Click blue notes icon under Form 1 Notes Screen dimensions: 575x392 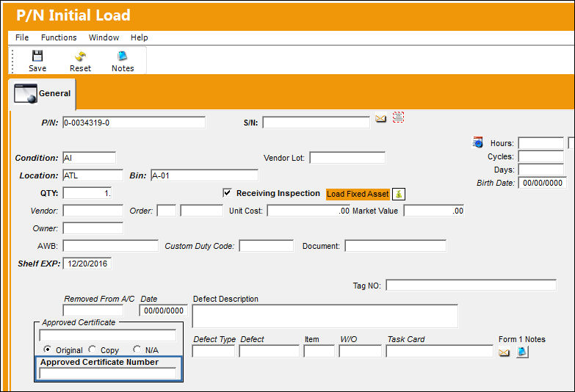click(522, 352)
